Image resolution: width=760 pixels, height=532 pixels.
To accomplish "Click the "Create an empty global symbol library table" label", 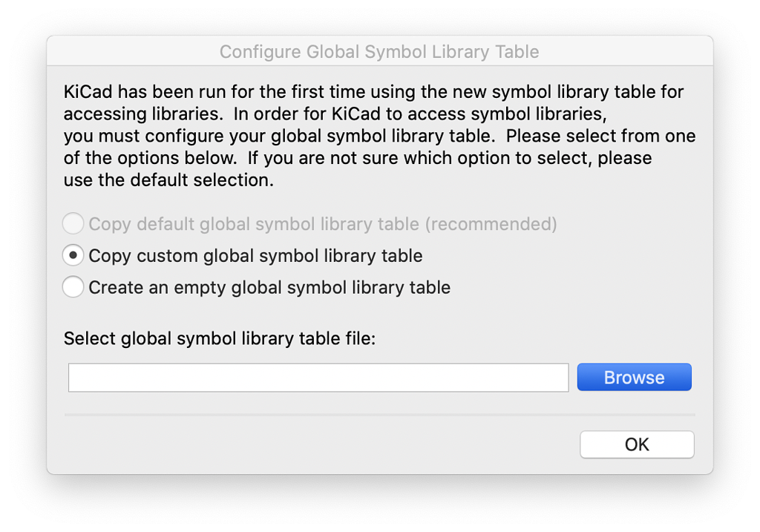I will [x=269, y=288].
